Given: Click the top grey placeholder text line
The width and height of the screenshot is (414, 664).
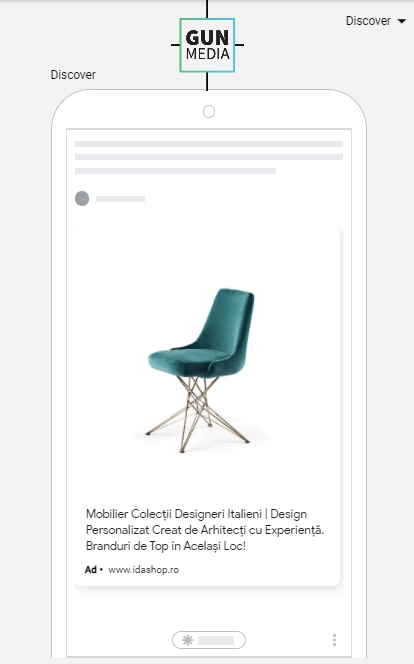Looking at the screenshot, I should [209, 144].
